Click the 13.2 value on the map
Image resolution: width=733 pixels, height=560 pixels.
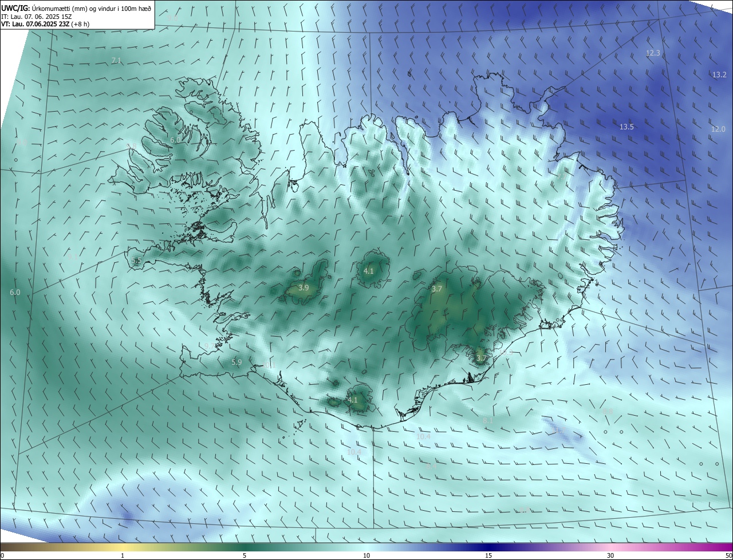[719, 74]
